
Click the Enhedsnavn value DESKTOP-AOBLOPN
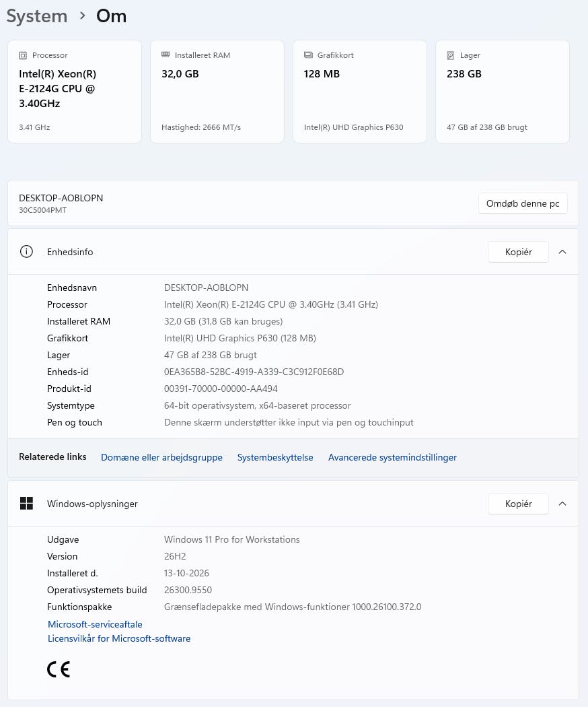coord(207,288)
